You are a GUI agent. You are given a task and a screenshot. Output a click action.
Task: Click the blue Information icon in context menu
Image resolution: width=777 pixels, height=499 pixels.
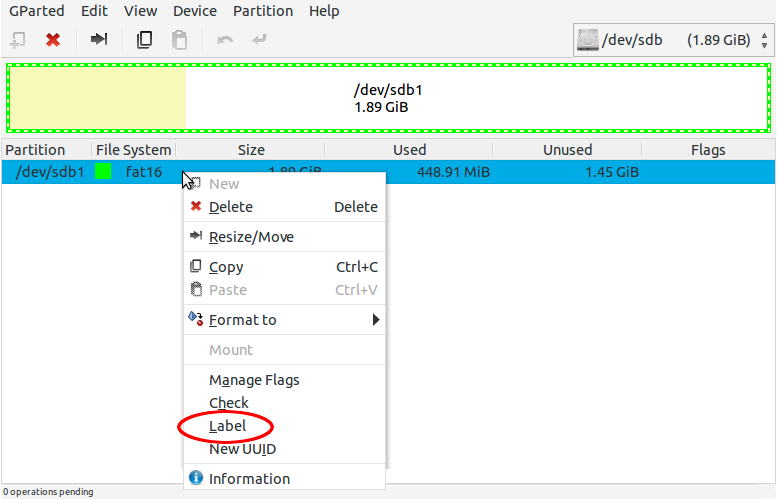(196, 478)
